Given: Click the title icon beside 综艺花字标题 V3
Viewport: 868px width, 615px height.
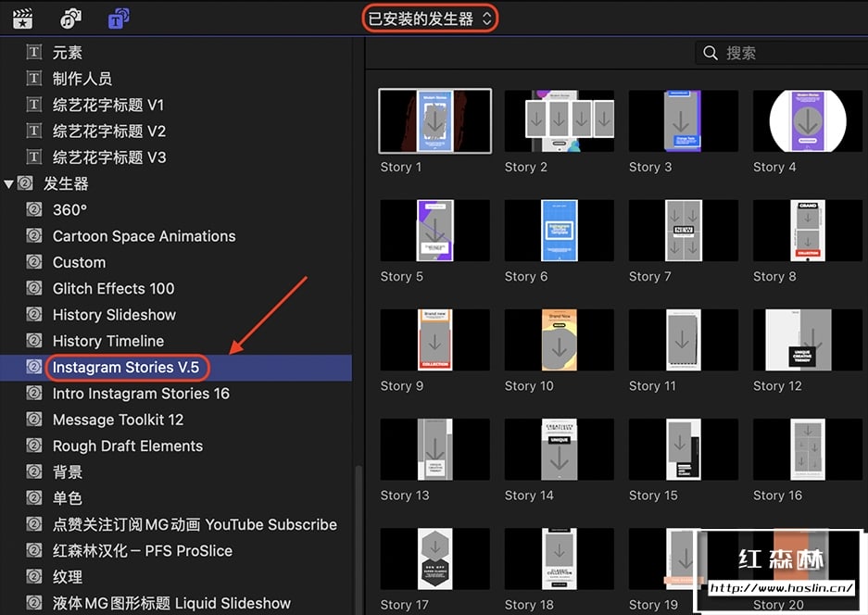Looking at the screenshot, I should (x=33, y=157).
